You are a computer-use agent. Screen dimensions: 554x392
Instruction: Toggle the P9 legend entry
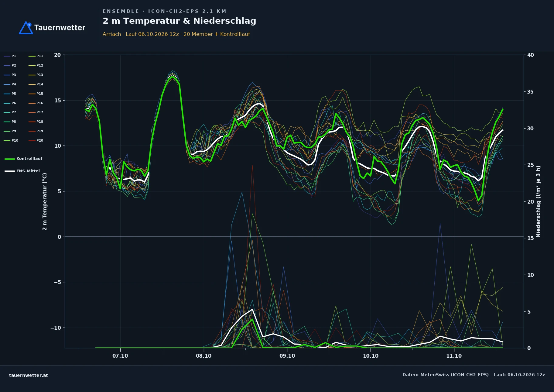[x=10, y=131]
